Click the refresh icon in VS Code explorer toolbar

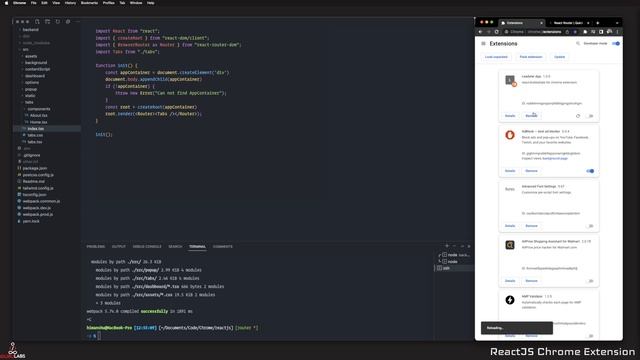pyautogui.click(x=58, y=22)
